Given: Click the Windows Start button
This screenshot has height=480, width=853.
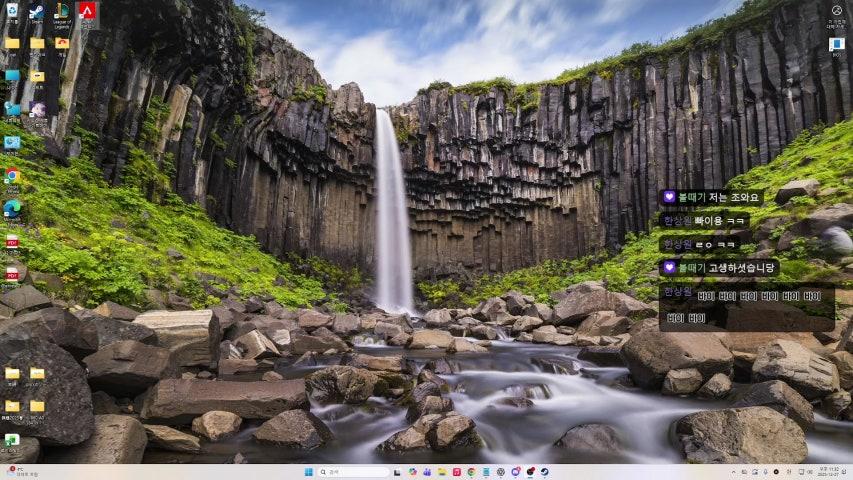Looking at the screenshot, I should pos(308,472).
